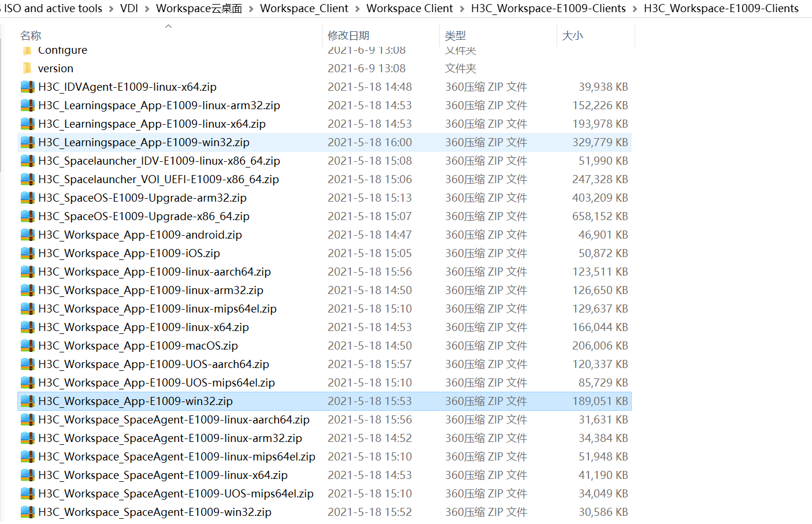
Task: Click the H3C_SpaceOS-E1009-Upgrade-x86_64.zip zip icon
Action: 27,216
